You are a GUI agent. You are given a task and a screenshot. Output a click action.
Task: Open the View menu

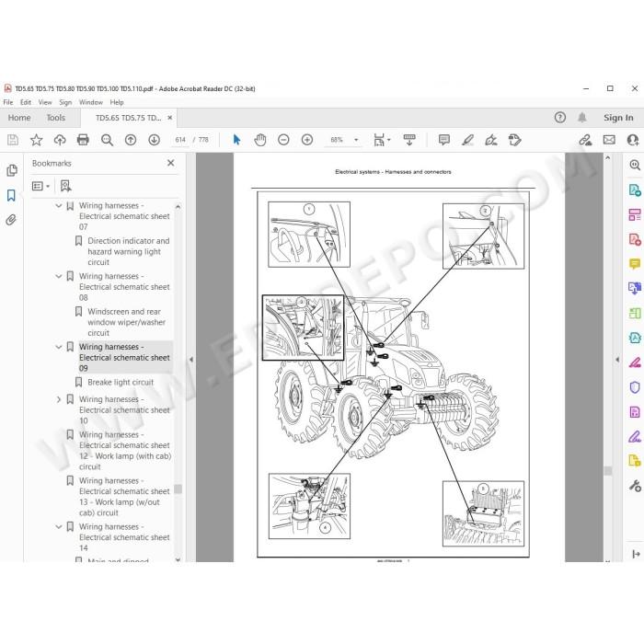[x=45, y=102]
